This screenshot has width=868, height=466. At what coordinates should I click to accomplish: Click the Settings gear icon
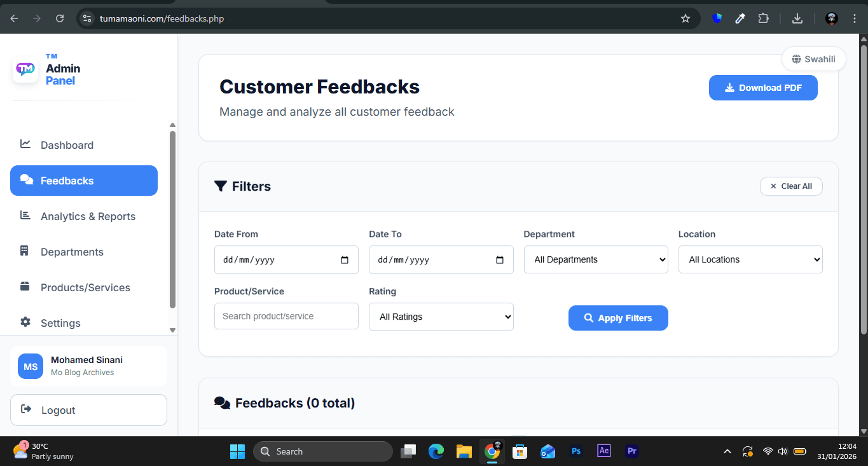point(25,322)
